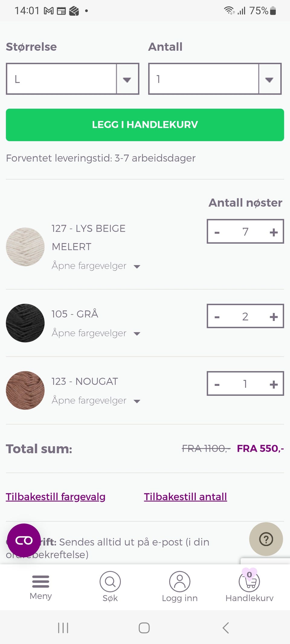This screenshot has height=644, width=290.
Task: Decrease Grå skein count with minus
Action: pyautogui.click(x=217, y=317)
